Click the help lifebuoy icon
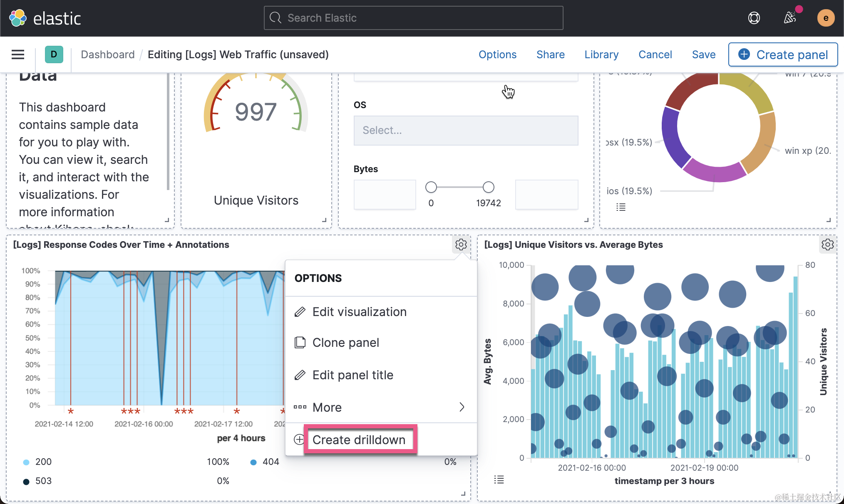 tap(754, 18)
